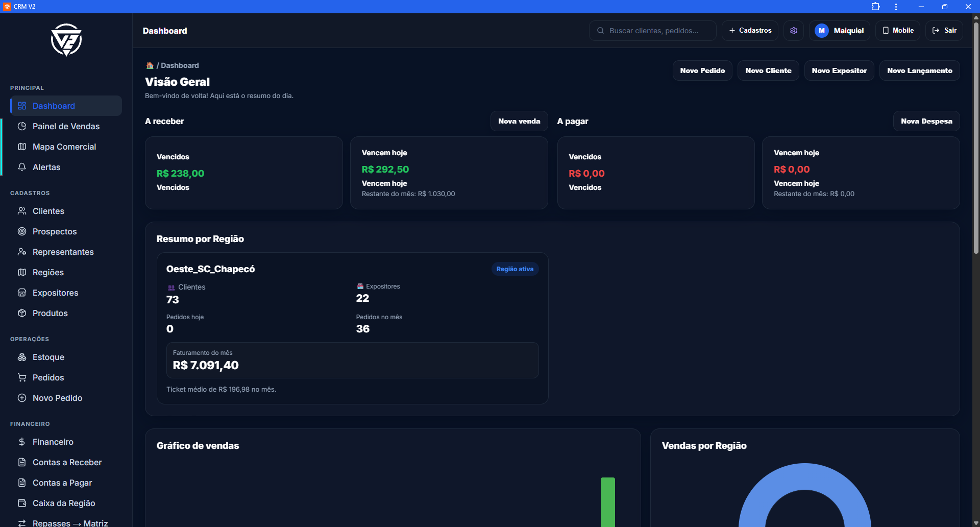Click the Painel de Vendas pie icon
Screen dimensions: 980x527
click(x=22, y=126)
